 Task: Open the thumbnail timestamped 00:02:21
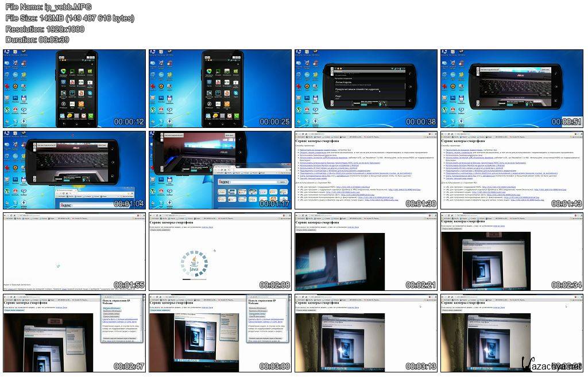click(x=366, y=251)
